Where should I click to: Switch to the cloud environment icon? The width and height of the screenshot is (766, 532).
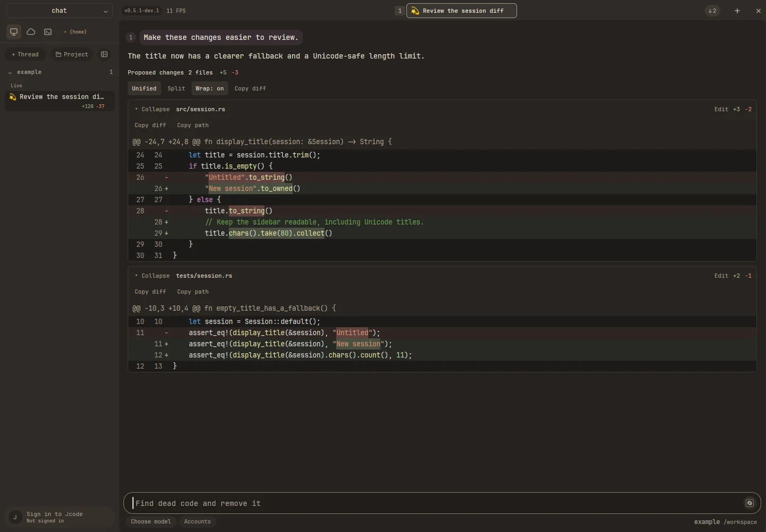point(31,32)
